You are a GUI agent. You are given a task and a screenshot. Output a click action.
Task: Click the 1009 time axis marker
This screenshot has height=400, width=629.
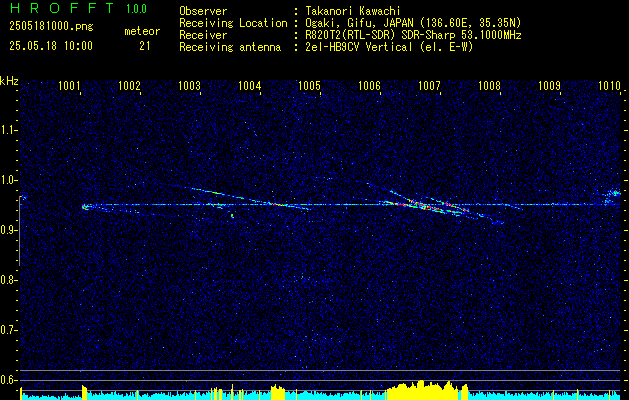tap(549, 85)
